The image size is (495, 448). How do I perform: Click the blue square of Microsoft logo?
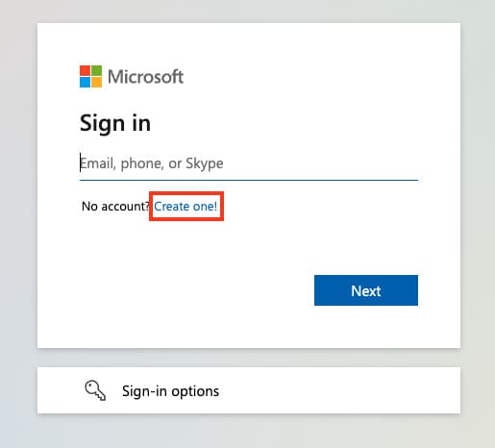[85, 82]
